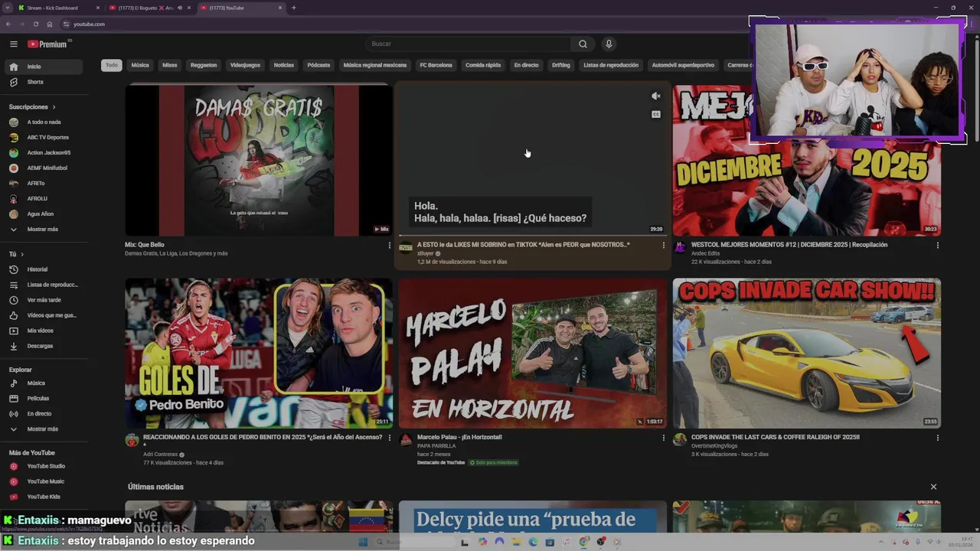The height and width of the screenshot is (551, 980).
Task: Open Ver más tarde in sidebar
Action: [45, 300]
